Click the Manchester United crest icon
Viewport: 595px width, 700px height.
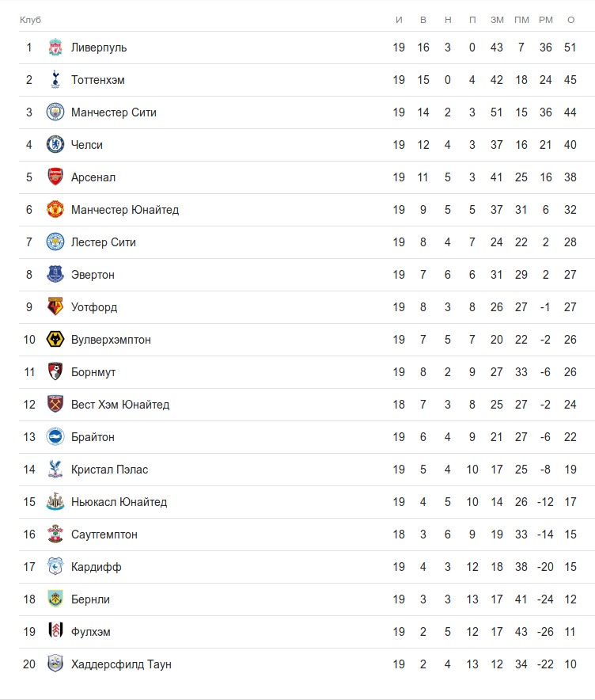pos(55,210)
